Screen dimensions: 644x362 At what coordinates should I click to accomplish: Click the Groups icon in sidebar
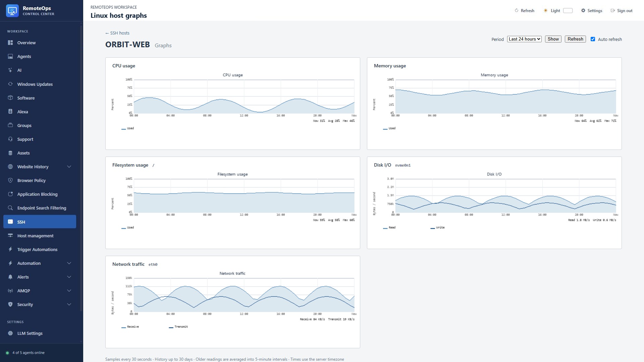pyautogui.click(x=10, y=125)
